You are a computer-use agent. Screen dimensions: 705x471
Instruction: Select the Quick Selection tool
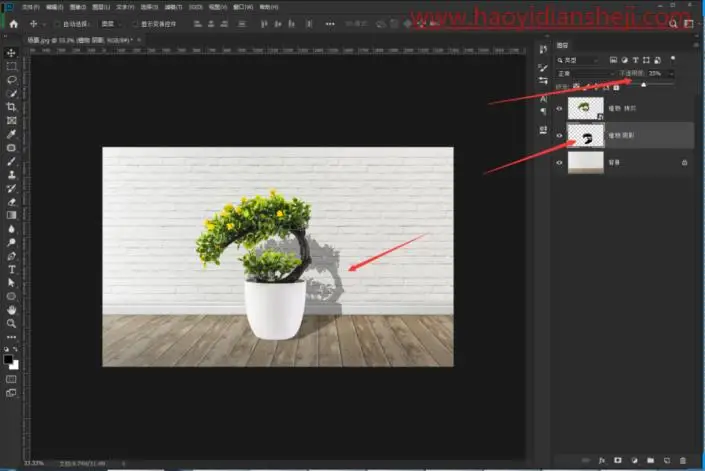[11, 93]
